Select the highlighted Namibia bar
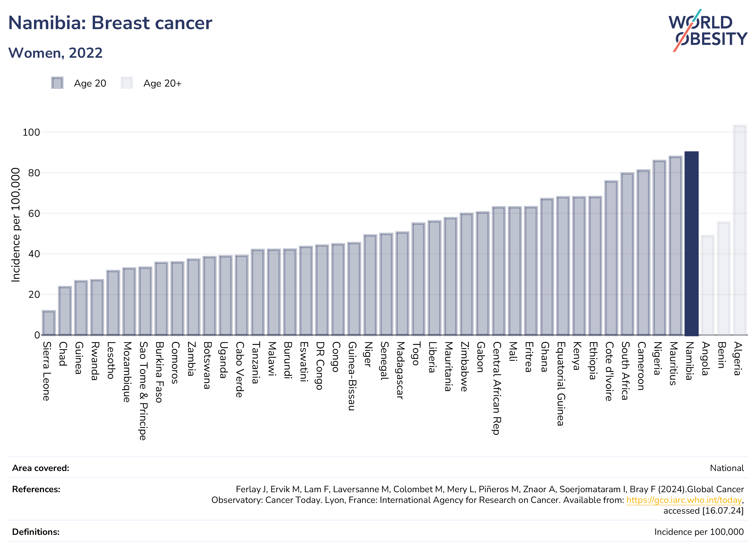 click(691, 244)
